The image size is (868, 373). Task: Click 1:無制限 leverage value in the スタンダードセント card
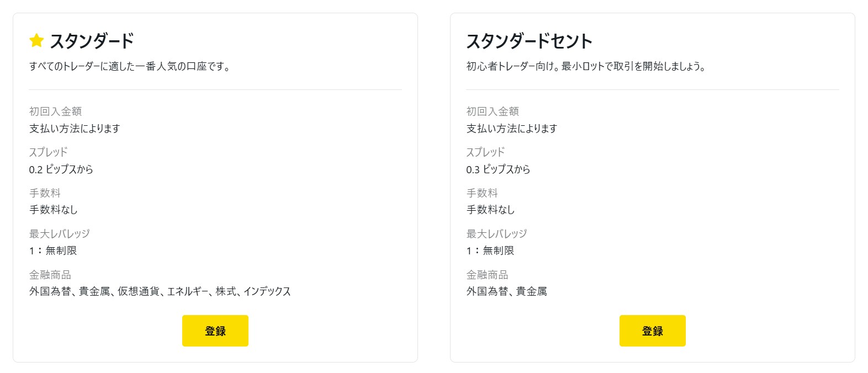490,251
